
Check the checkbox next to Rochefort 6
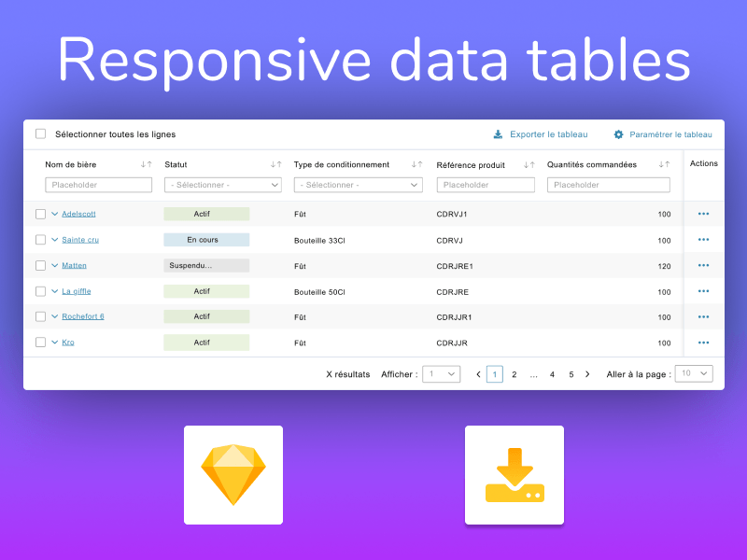(40, 316)
